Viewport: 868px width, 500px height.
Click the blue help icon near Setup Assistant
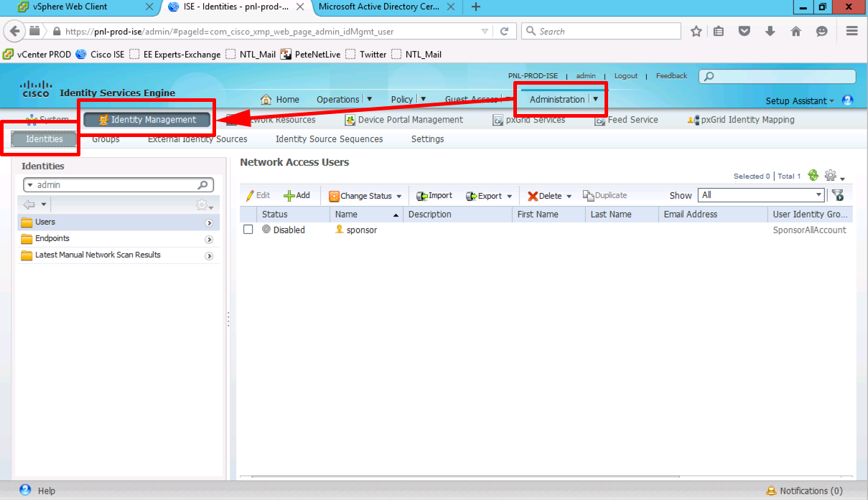(x=847, y=100)
